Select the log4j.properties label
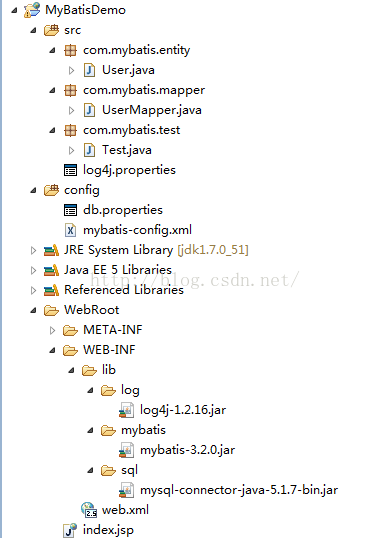Image resolution: width=370 pixels, height=538 pixels. pos(129,171)
